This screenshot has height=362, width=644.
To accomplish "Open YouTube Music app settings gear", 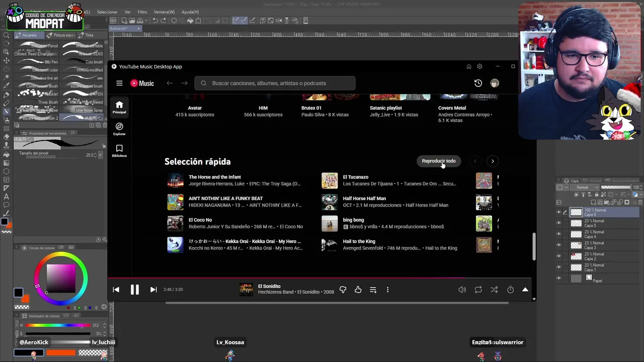I will click(x=479, y=66).
